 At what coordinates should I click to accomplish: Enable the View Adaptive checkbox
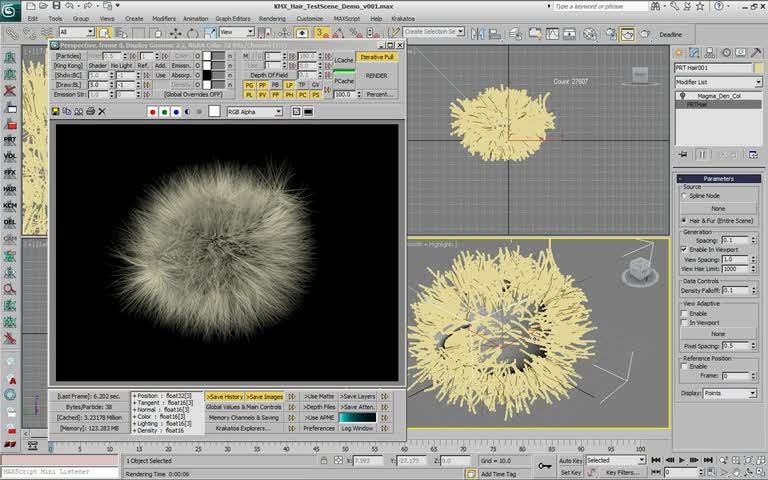click(683, 314)
